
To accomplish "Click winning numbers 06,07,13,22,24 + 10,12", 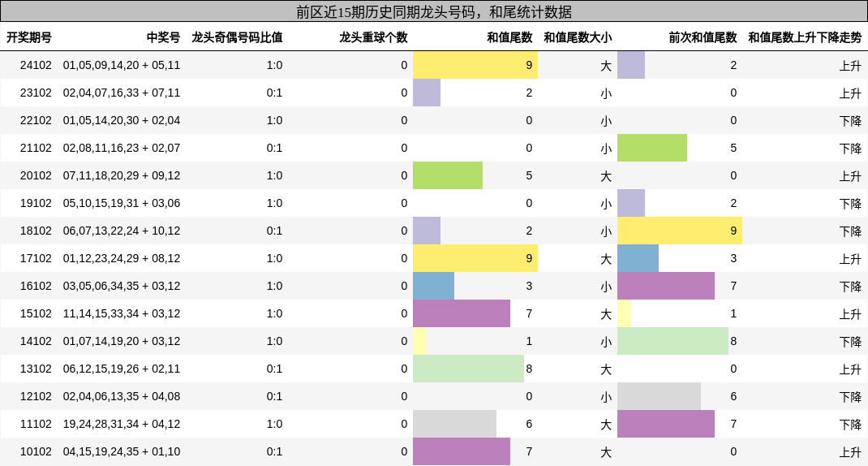I will pyautogui.click(x=121, y=231).
